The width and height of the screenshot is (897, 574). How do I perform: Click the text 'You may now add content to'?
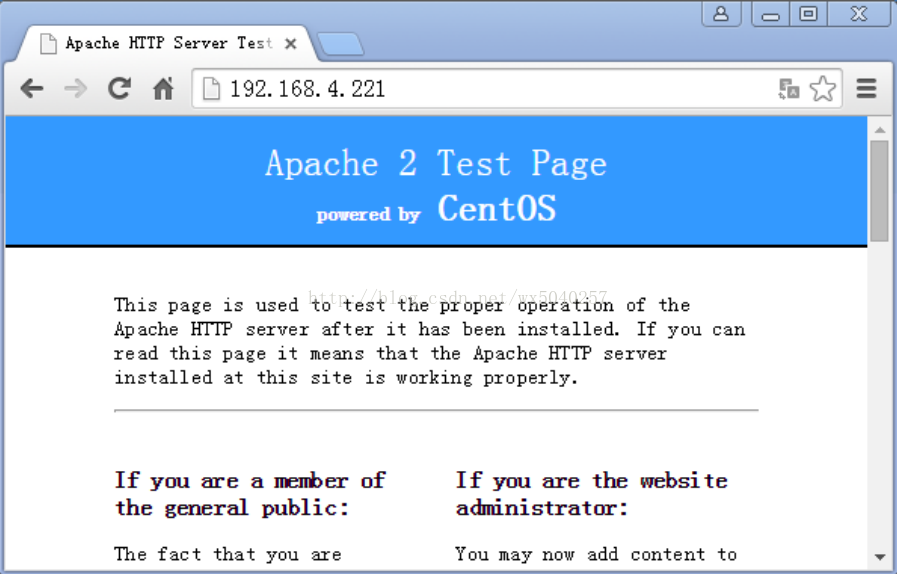pyautogui.click(x=596, y=555)
